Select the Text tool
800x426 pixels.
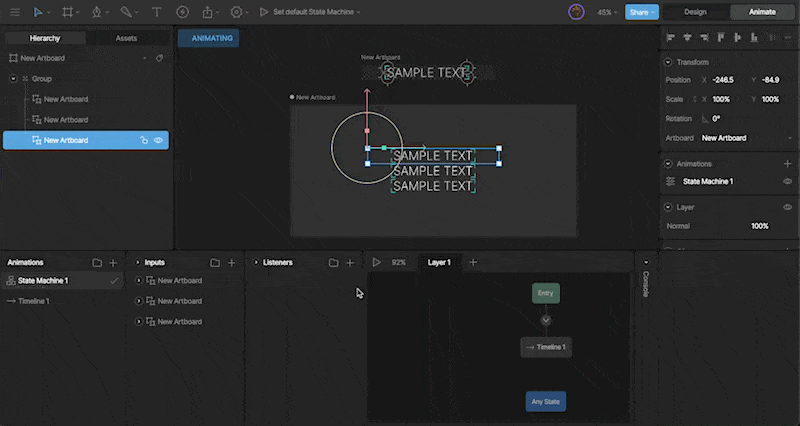[x=157, y=12]
